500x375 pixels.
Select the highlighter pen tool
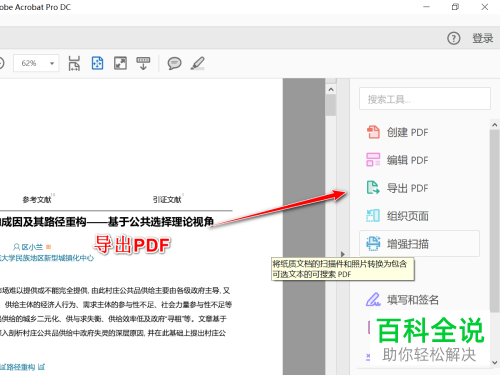point(198,63)
